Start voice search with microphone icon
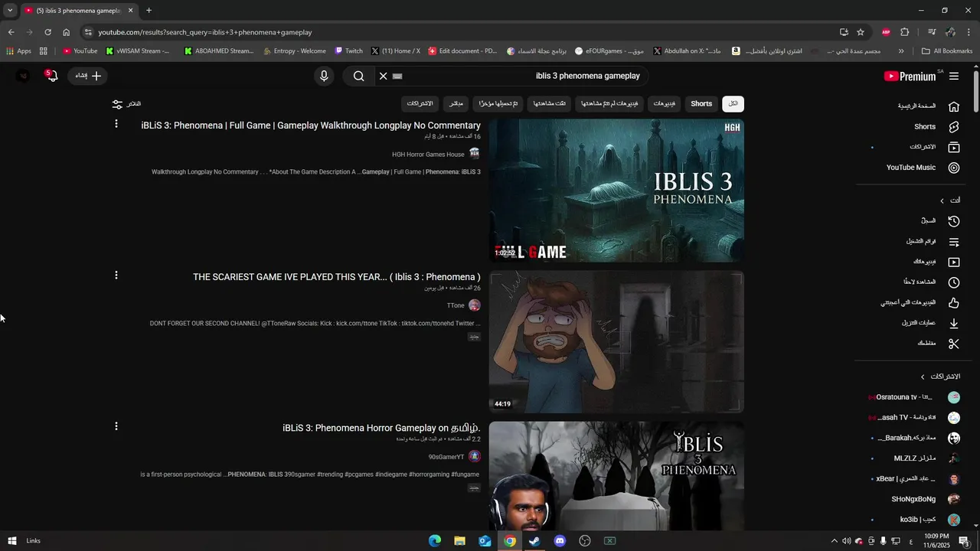The height and width of the screenshot is (551, 980). pos(324,76)
